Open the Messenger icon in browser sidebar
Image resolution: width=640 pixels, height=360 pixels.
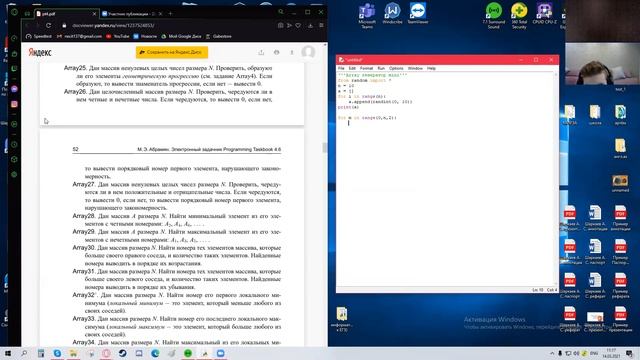tap(14, 89)
